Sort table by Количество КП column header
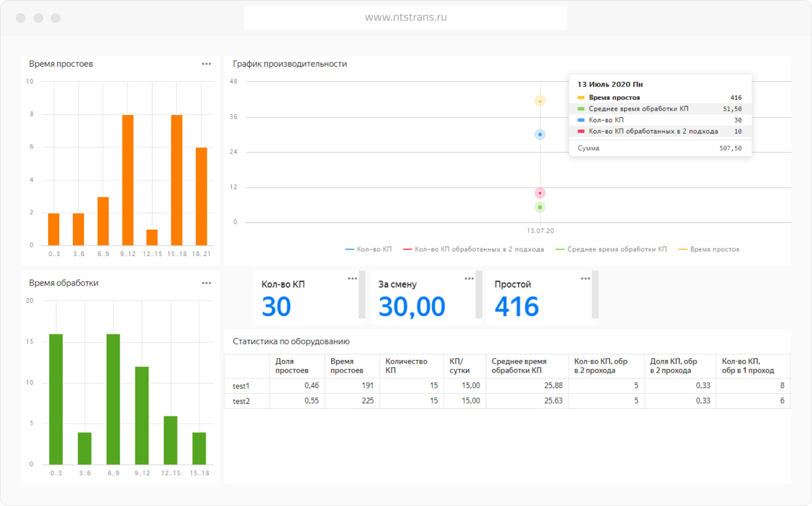Screen dimensions: 812x506 [406, 366]
